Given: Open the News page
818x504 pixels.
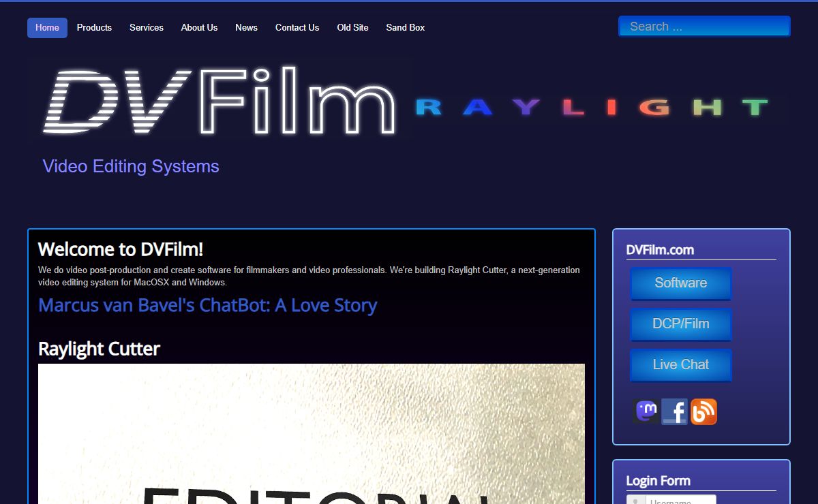Looking at the screenshot, I should click(x=246, y=28).
